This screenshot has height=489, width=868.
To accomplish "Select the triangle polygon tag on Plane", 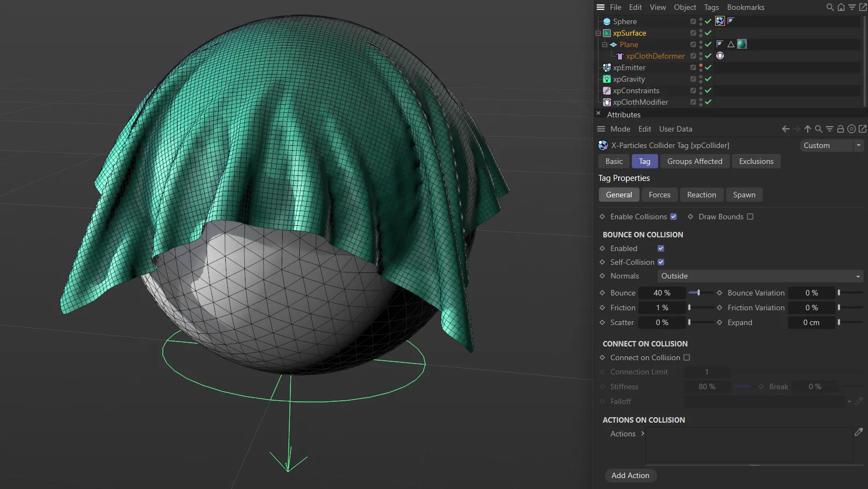I will [x=731, y=44].
